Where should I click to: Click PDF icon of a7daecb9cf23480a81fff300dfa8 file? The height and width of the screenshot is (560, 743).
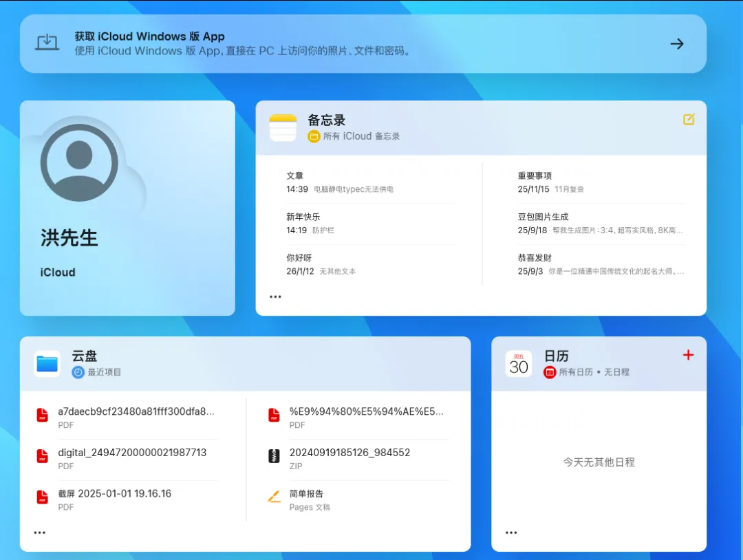tap(43, 415)
